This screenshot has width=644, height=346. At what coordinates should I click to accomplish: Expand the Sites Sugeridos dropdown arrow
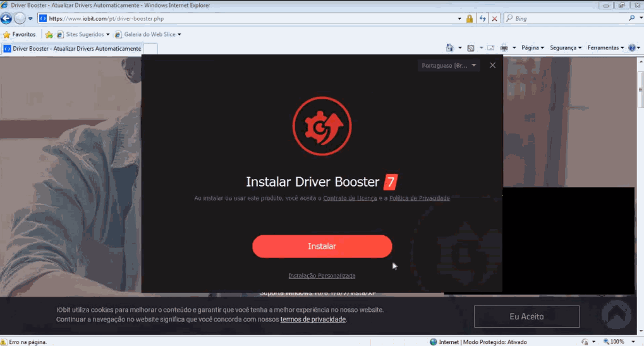(107, 35)
